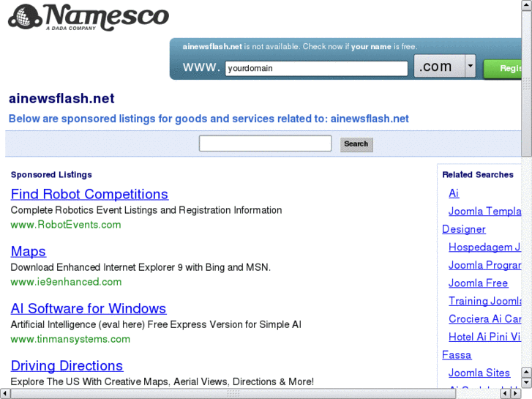The image size is (532, 399).
Task: Click 'ainewsflash.net is not available' banner text
Action: tap(300, 47)
